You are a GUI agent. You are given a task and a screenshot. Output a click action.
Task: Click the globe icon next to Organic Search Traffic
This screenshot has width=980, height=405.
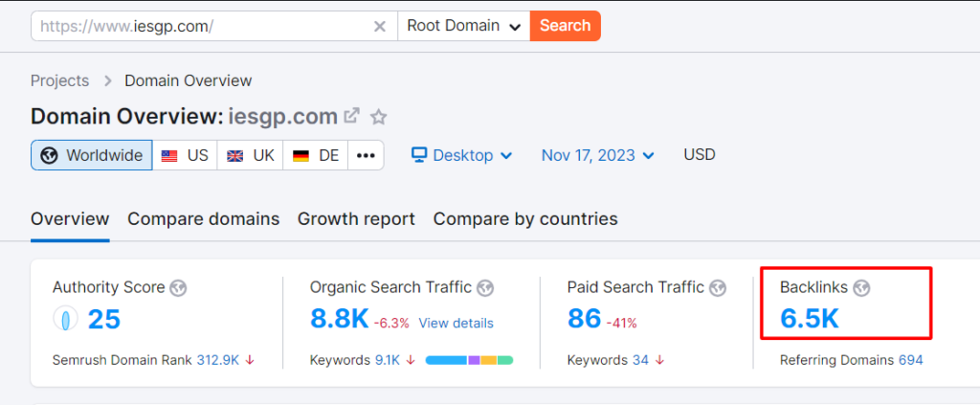(x=485, y=288)
